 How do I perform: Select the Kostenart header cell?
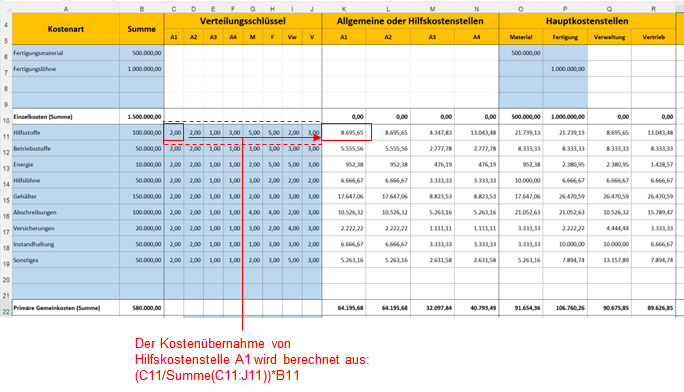click(66, 29)
